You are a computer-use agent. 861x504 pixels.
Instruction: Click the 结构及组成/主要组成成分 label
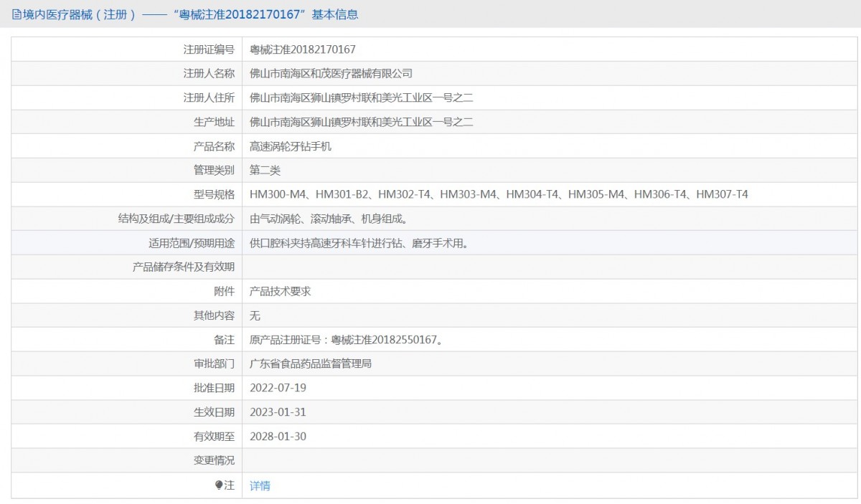tap(177, 219)
